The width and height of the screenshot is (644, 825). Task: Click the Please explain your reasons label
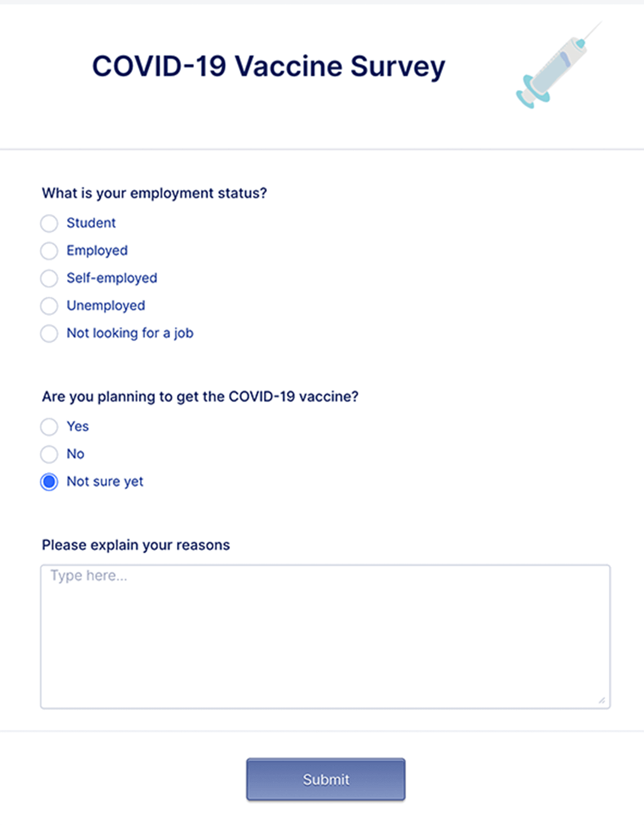(136, 545)
